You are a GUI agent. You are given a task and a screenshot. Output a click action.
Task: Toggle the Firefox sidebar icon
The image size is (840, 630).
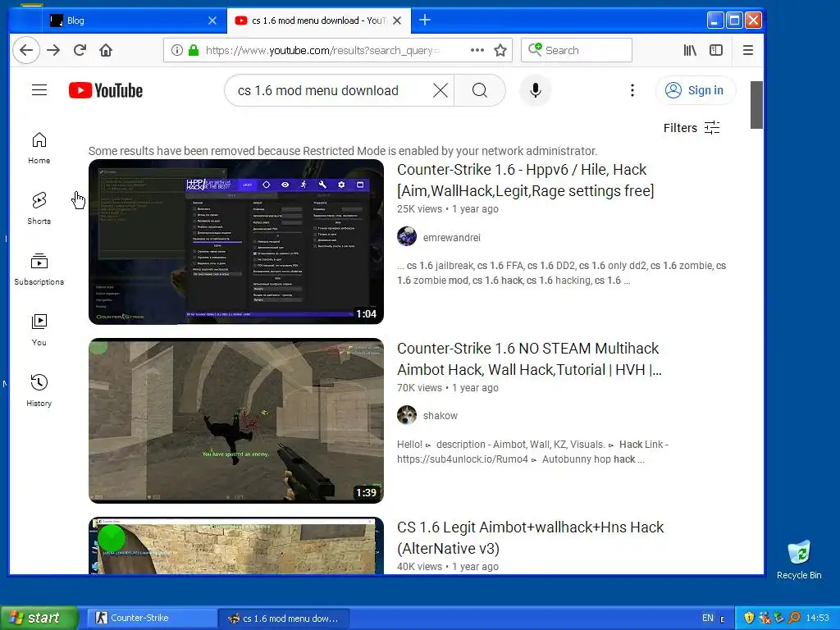716,50
